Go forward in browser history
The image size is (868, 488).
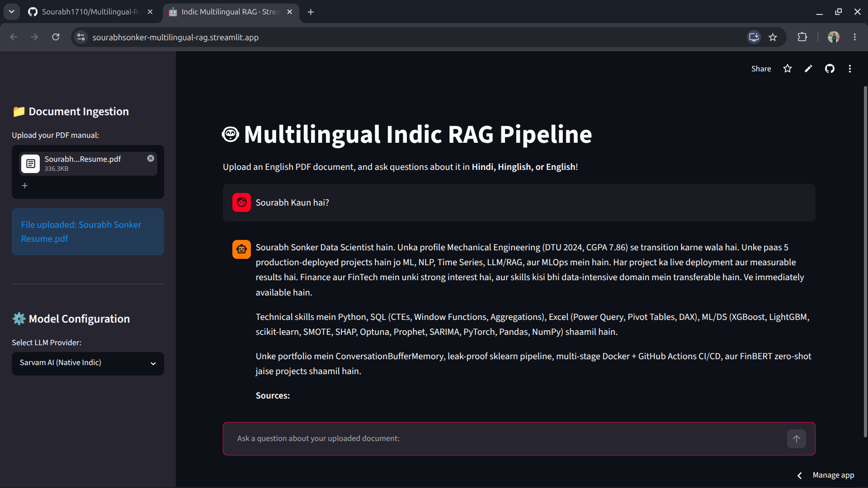[x=34, y=37]
